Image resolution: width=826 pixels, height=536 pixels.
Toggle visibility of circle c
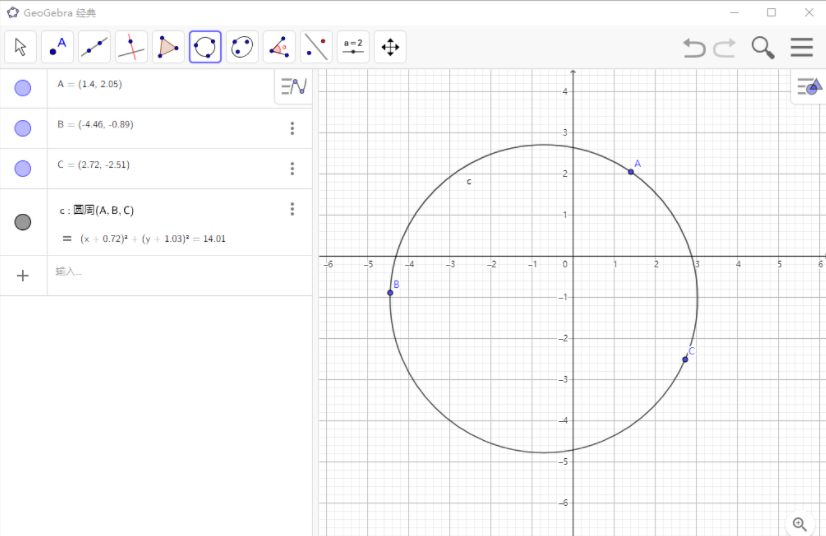coord(23,222)
